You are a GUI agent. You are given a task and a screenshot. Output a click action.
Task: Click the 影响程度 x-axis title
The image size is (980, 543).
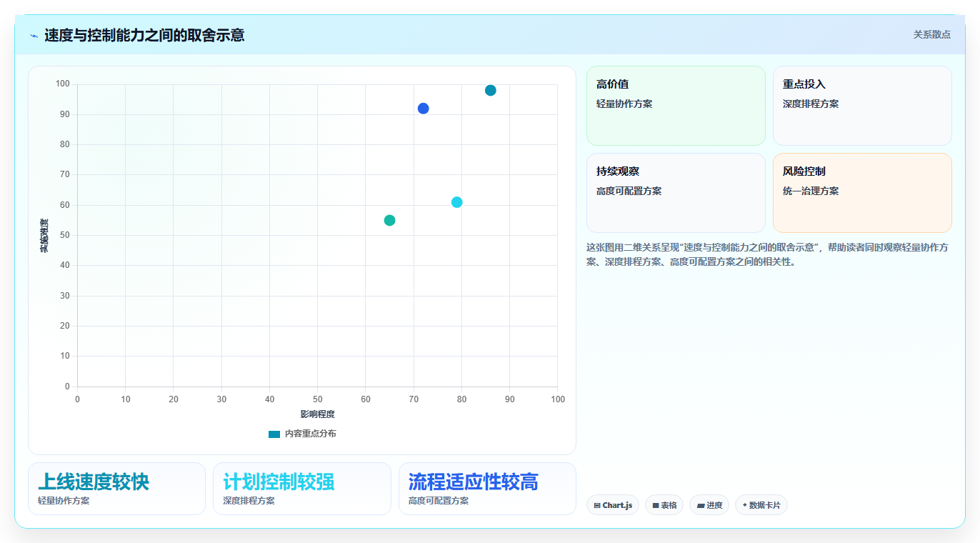[x=317, y=414]
